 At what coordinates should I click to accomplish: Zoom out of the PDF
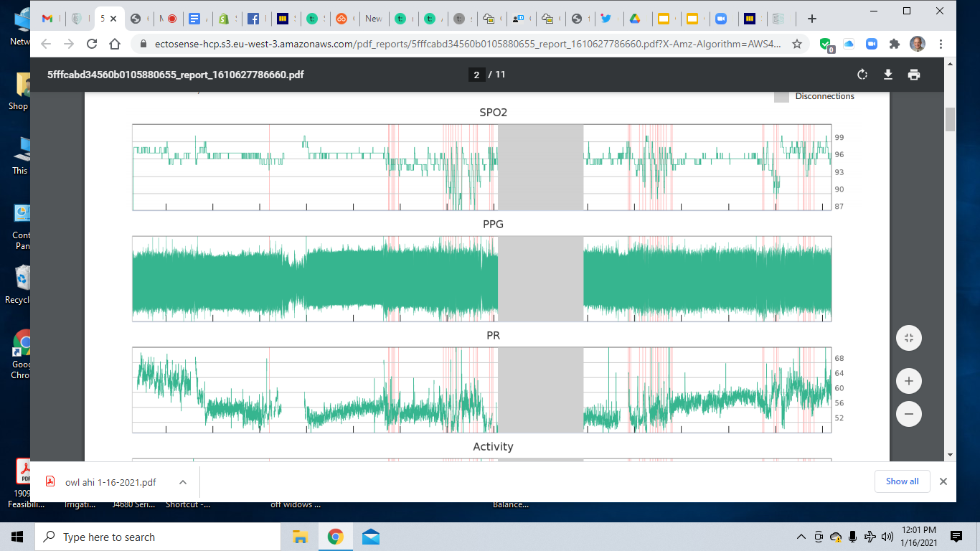pos(908,414)
